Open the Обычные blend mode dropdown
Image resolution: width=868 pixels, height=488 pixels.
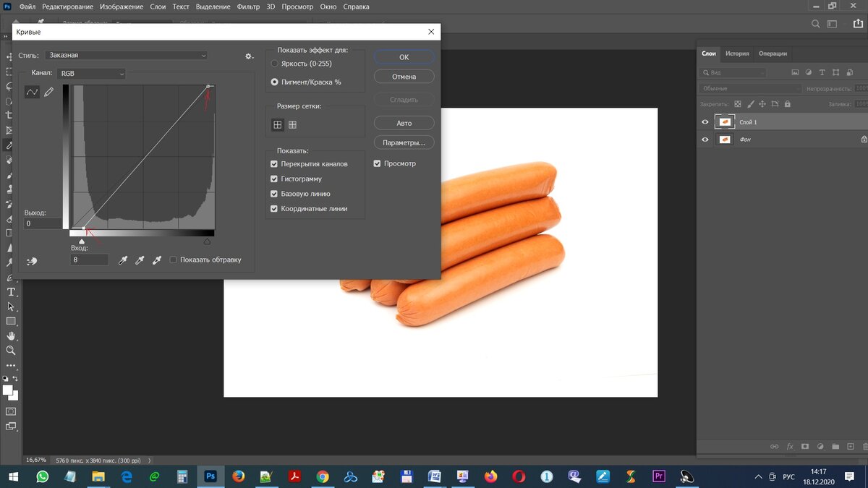click(x=751, y=88)
